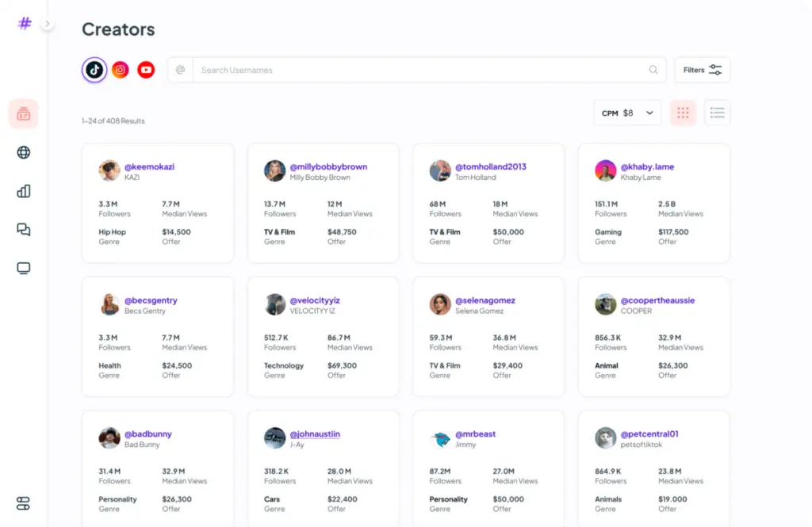Click the $117,500 offer value

(x=673, y=232)
